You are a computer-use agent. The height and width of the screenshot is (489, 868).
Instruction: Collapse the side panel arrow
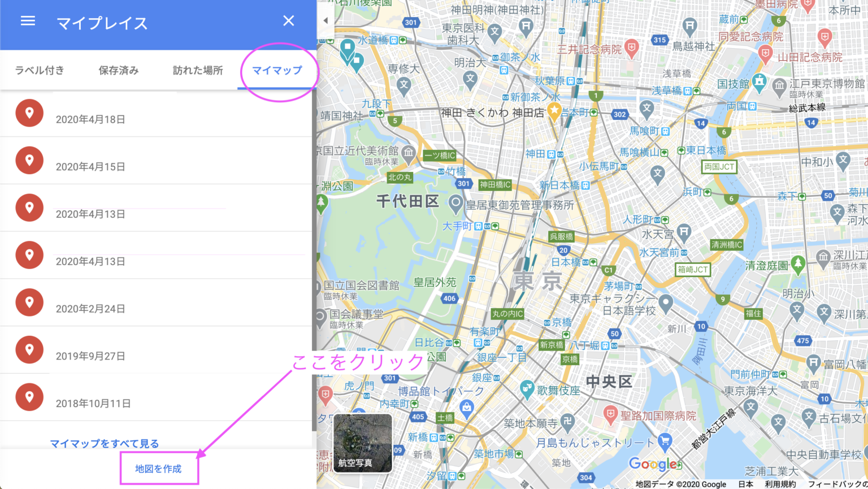click(325, 20)
